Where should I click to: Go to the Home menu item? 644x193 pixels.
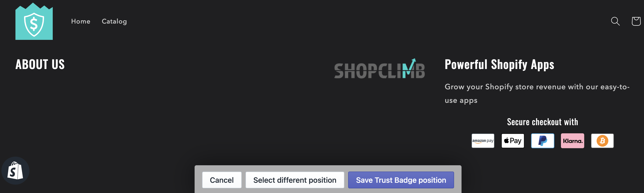(81, 21)
